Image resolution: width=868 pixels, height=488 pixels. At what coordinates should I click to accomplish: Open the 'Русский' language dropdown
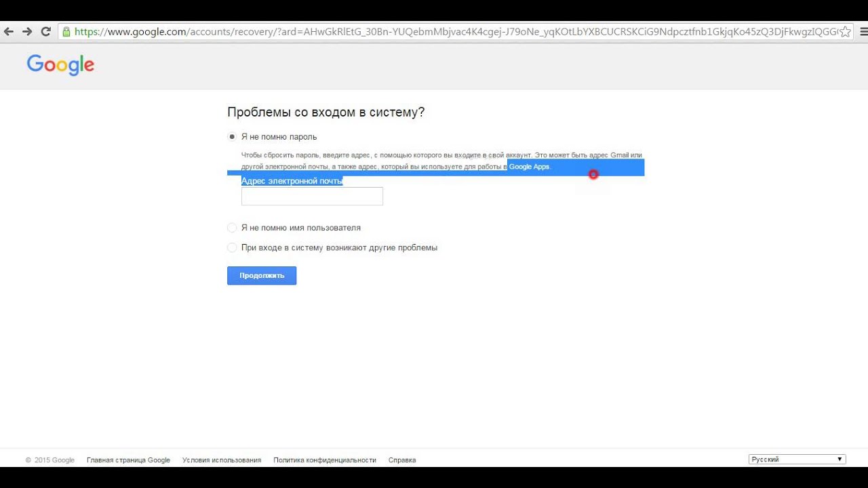[797, 460]
